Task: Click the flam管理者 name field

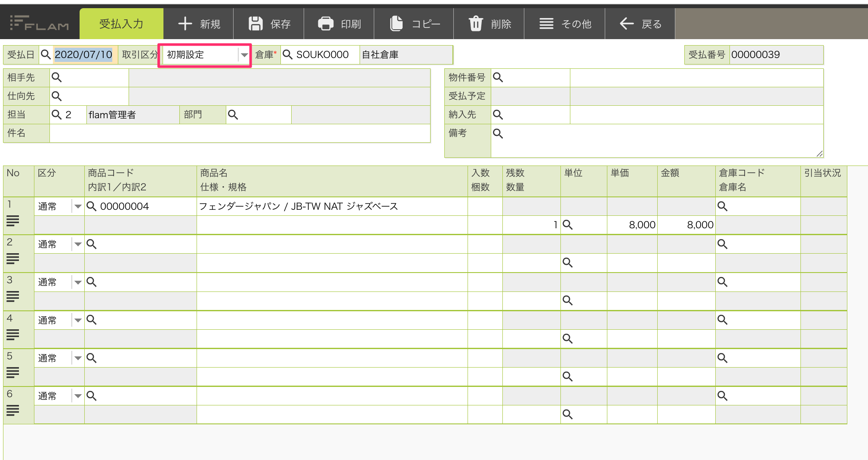Action: [133, 115]
